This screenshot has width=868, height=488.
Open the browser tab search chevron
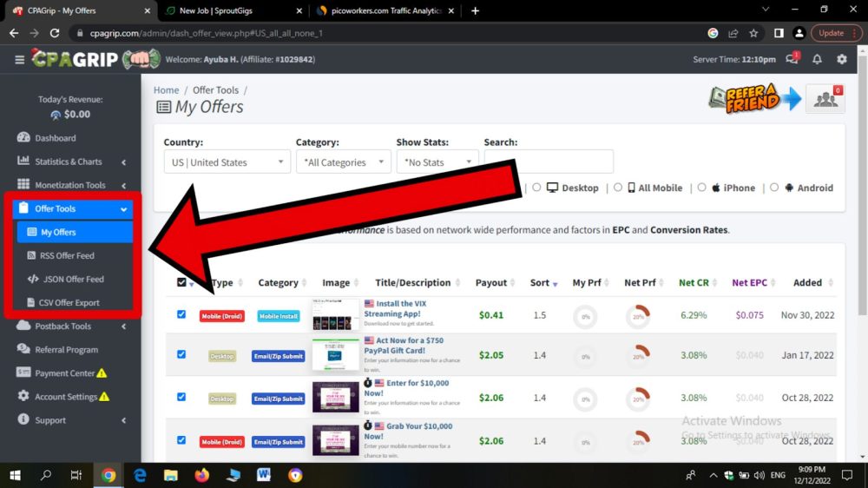click(765, 10)
